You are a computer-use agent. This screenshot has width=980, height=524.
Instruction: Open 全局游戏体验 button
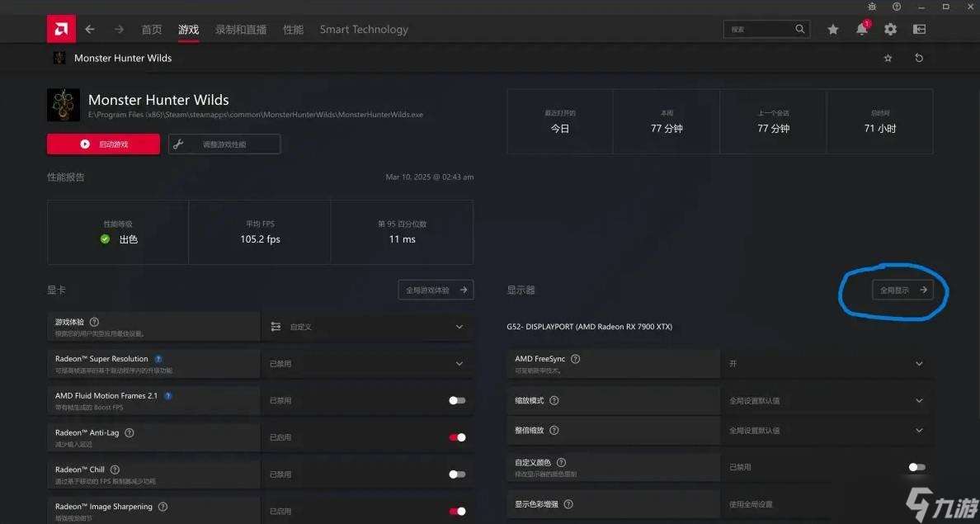tap(436, 290)
